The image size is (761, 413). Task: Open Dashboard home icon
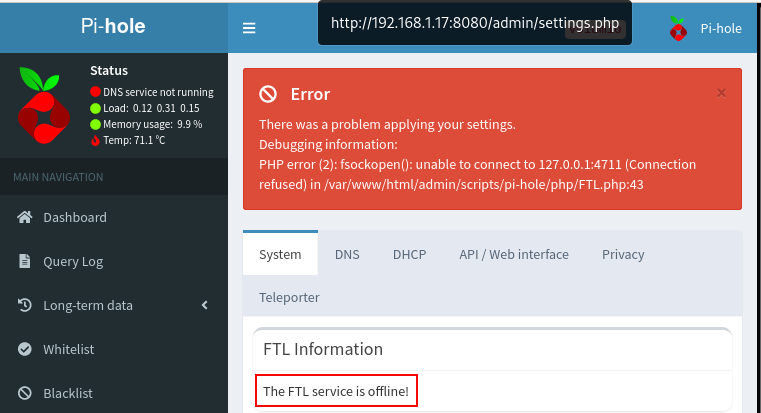(25, 217)
